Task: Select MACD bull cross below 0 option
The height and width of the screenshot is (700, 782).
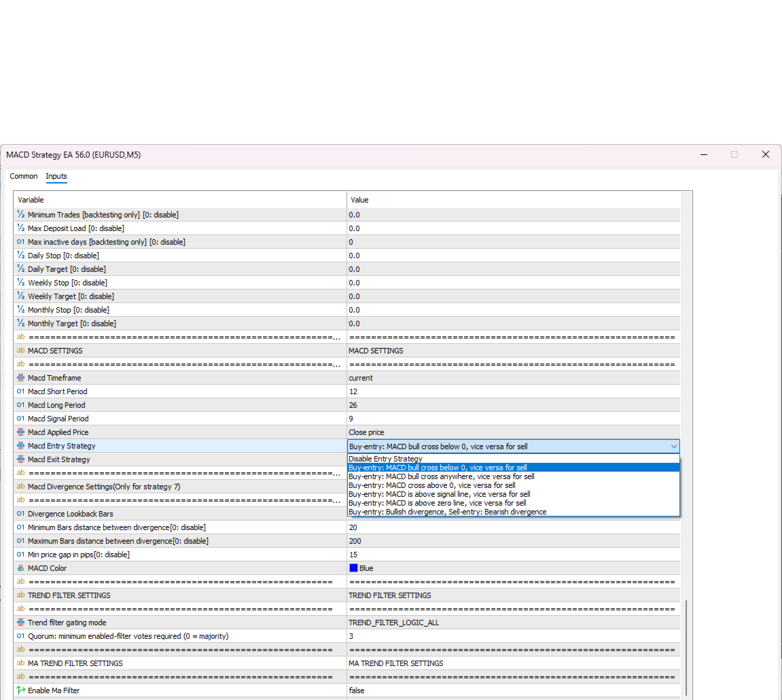Action: click(x=513, y=468)
